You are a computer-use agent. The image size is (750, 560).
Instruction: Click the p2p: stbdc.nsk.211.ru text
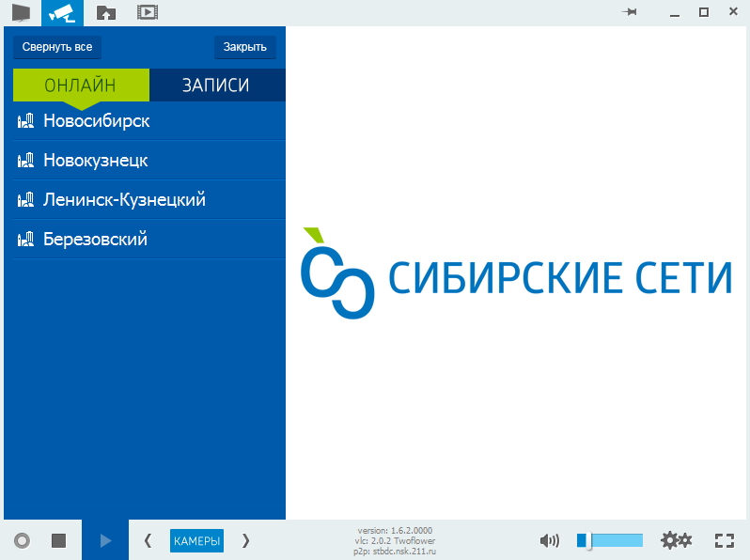point(395,552)
